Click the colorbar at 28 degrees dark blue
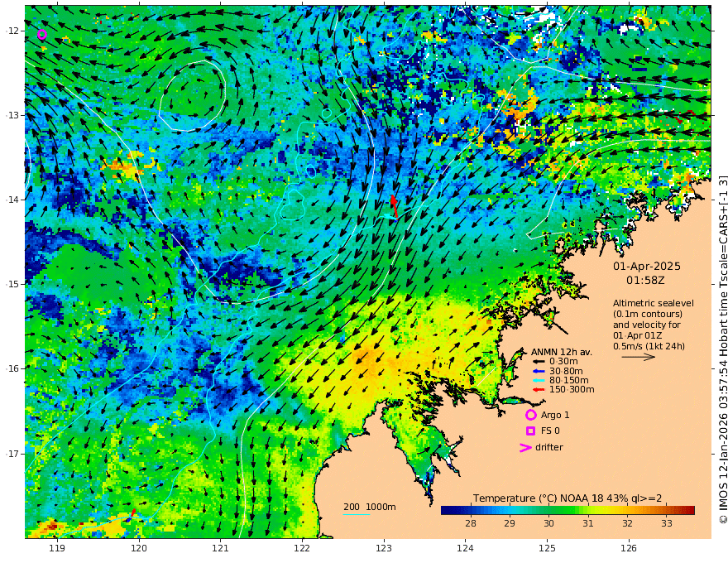The width and height of the screenshot is (728, 563). click(x=471, y=511)
